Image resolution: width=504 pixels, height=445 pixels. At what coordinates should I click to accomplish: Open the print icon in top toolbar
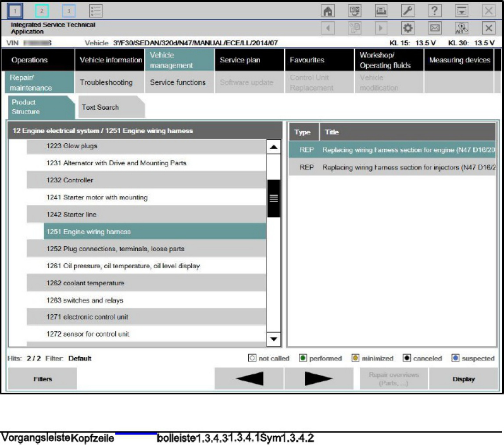click(x=381, y=11)
